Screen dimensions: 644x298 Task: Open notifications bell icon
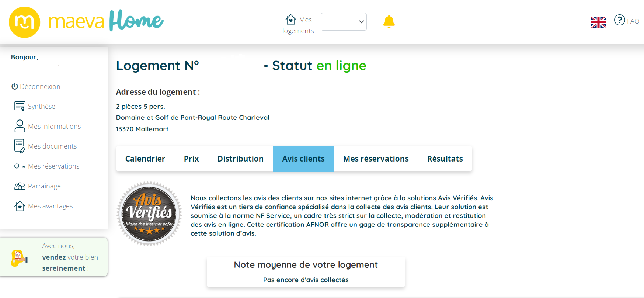389,22
